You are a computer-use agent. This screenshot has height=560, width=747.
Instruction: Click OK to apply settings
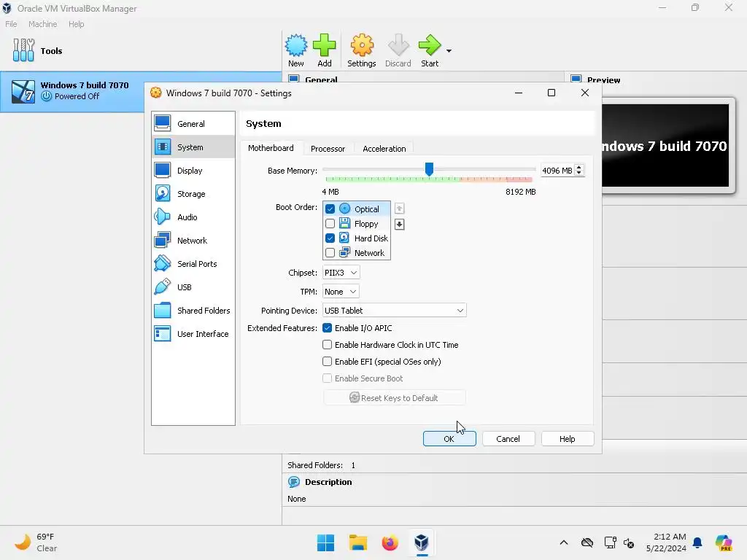pos(449,438)
